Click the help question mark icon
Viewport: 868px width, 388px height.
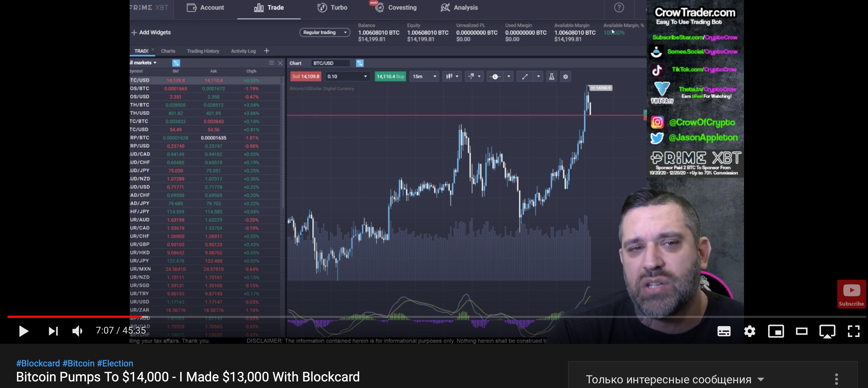click(619, 8)
